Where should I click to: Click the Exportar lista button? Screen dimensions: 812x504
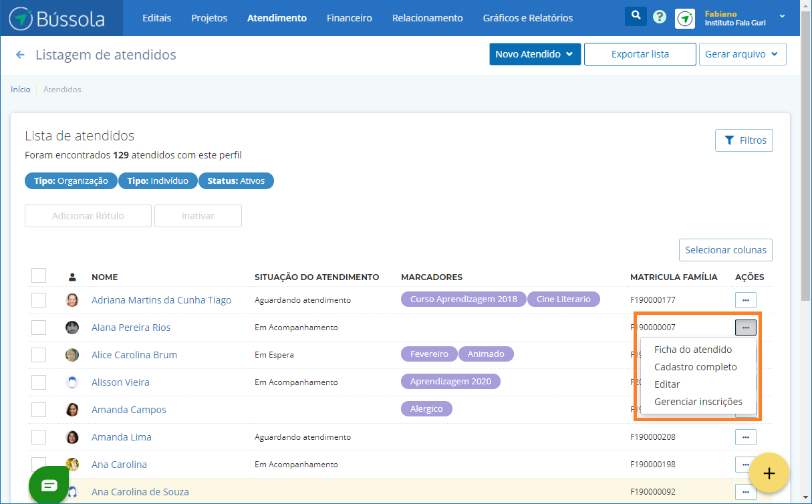tap(640, 54)
